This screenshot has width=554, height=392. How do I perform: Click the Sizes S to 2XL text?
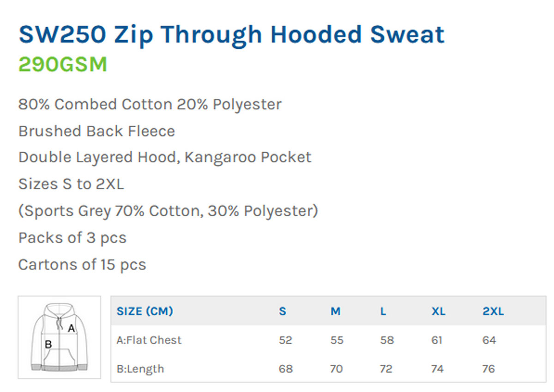tap(71, 184)
